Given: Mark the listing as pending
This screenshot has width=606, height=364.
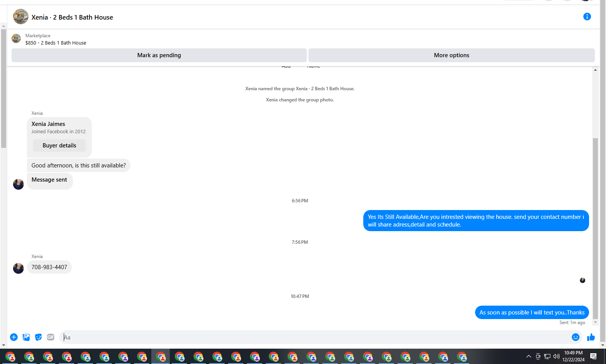Looking at the screenshot, I should (x=159, y=55).
